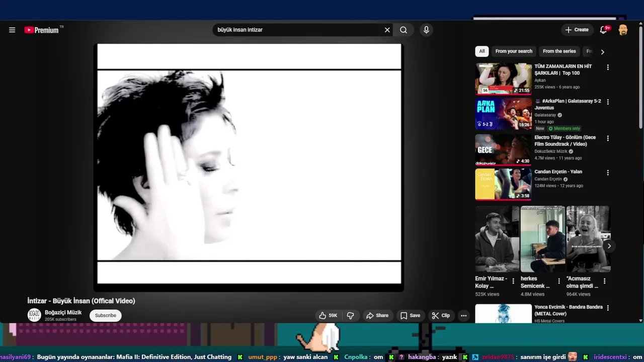This screenshot has height=362, width=644.
Task: Select the From your search chip
Action: tap(514, 51)
